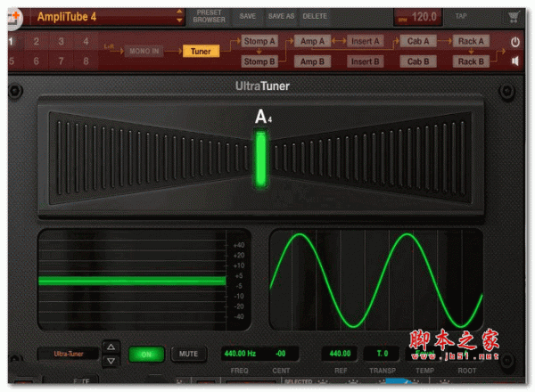Click the ROOT label under the display
535x392 pixels.
[466, 371]
